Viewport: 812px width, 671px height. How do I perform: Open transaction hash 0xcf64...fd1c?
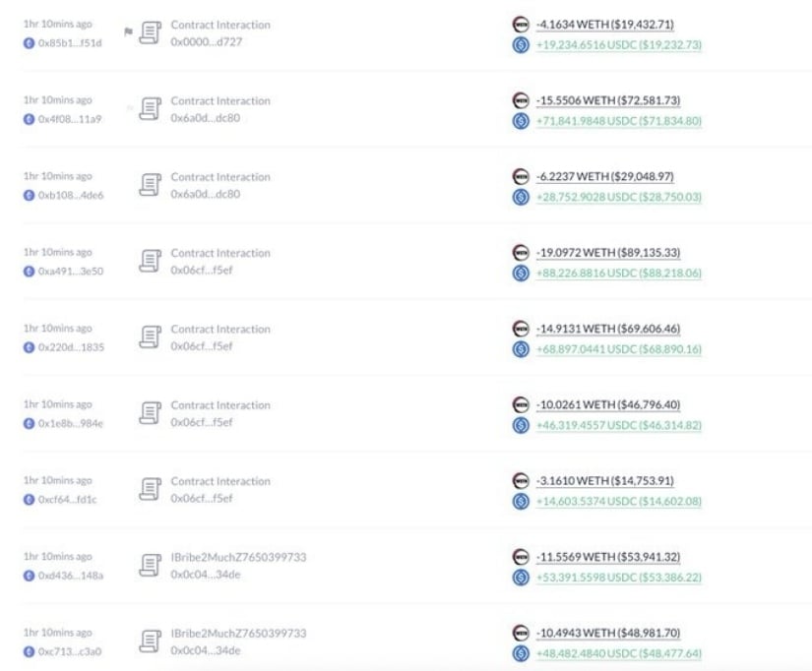click(x=67, y=500)
